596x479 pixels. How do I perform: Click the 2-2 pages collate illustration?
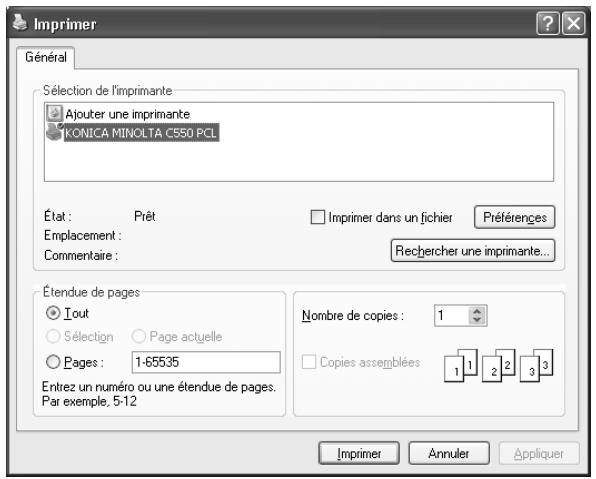(498, 366)
